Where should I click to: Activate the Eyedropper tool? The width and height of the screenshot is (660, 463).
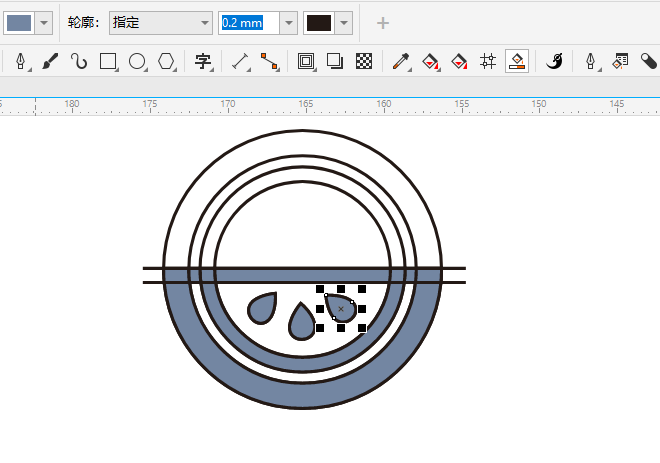pyautogui.click(x=400, y=62)
